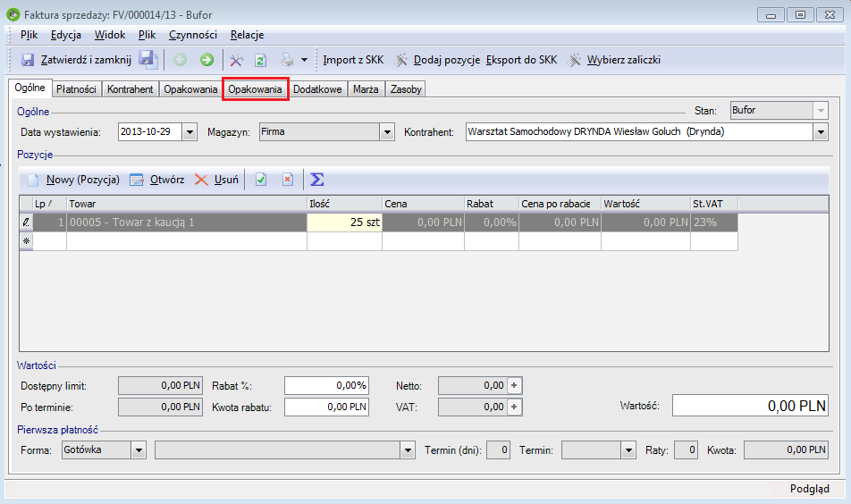The width and height of the screenshot is (851, 504).
Task: Click the floppy disk icon of Zatwierdź i zamknij
Action: click(28, 60)
